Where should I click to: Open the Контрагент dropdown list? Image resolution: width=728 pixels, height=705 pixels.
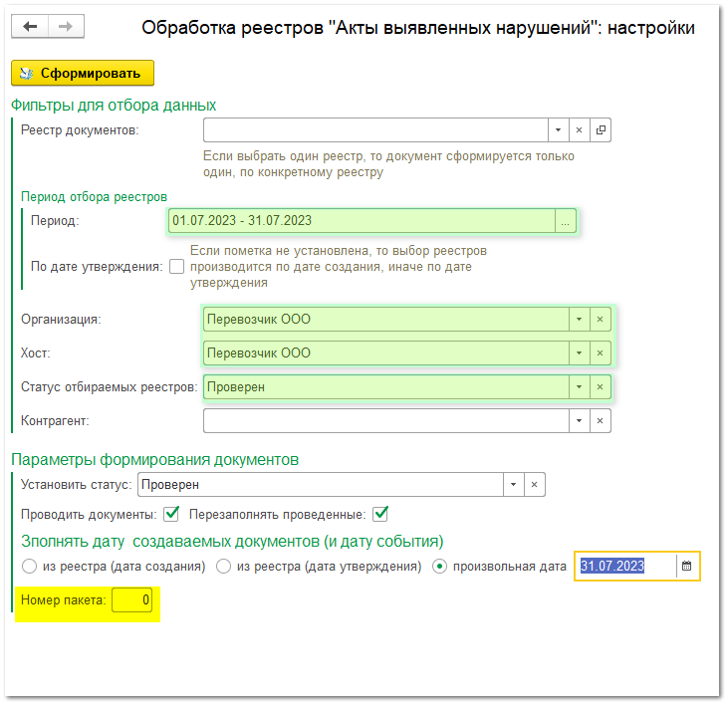pyautogui.click(x=578, y=421)
